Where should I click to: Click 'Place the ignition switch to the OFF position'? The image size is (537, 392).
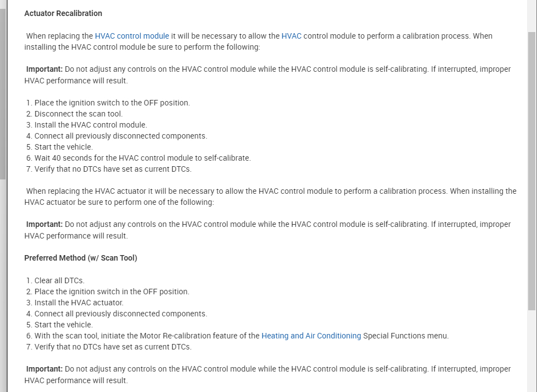pyautogui.click(x=112, y=103)
